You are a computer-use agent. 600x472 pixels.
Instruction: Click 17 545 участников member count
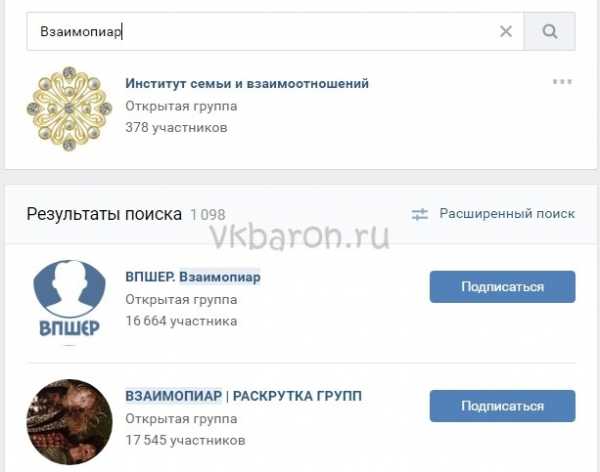(x=185, y=440)
